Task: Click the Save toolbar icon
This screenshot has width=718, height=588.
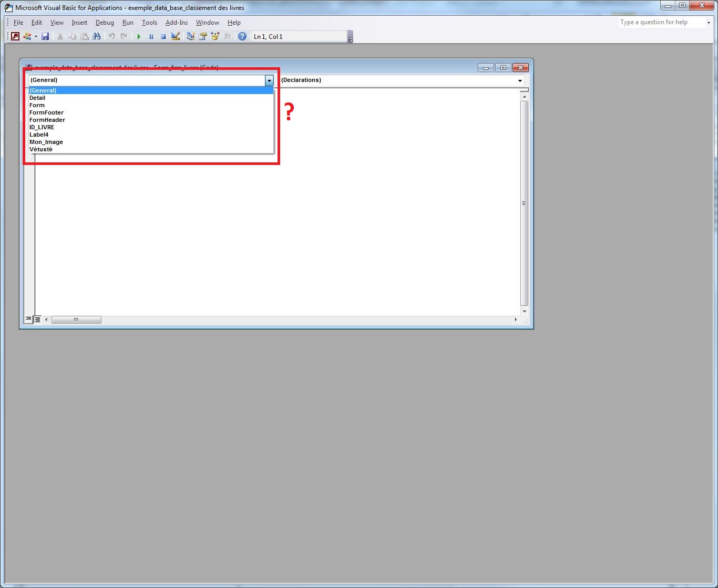Action: click(x=45, y=36)
